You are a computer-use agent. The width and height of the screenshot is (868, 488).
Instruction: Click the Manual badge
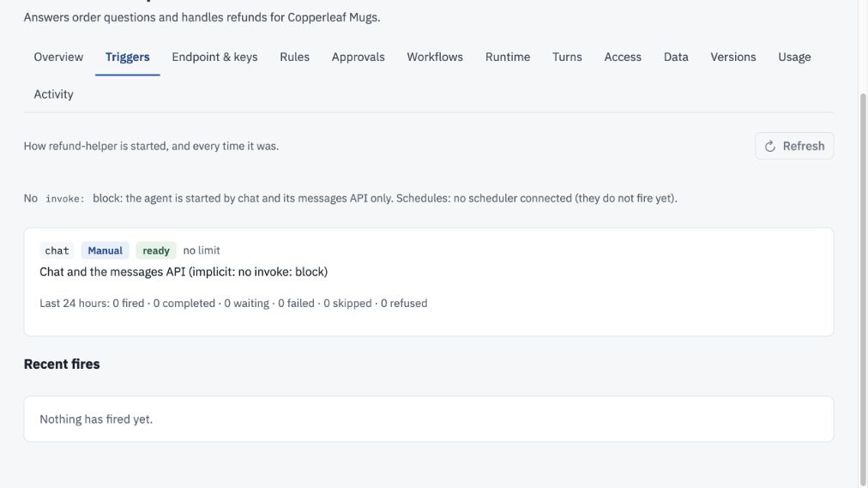(x=105, y=250)
